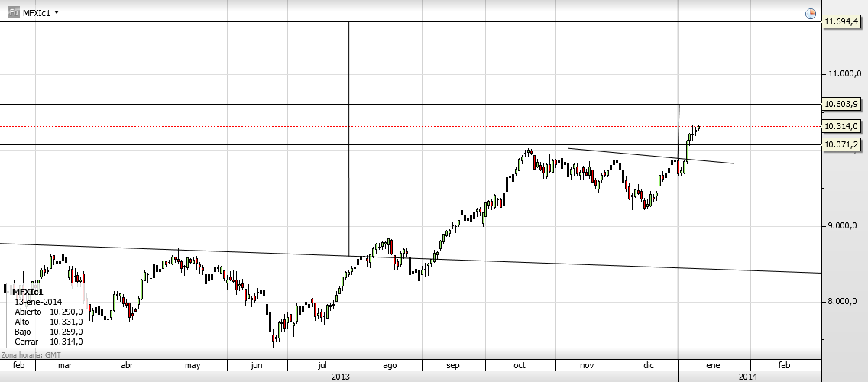The width and height of the screenshot is (868, 382).
Task: Click the nov month label on time axis
Action: click(x=588, y=365)
